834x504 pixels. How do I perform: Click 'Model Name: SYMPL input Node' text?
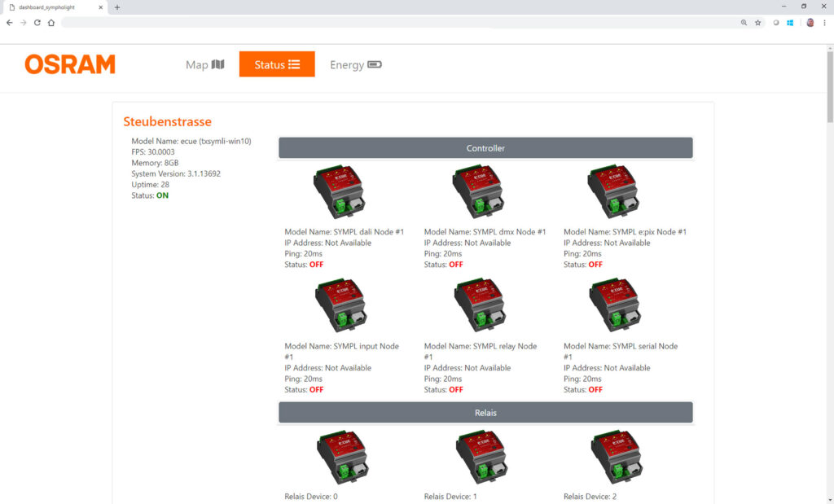click(341, 352)
